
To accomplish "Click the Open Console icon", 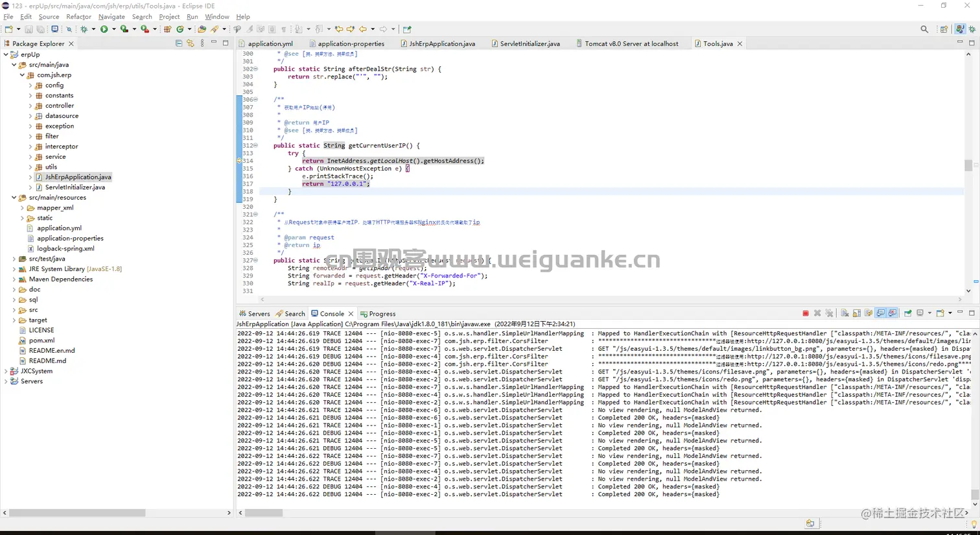I will click(x=940, y=313).
